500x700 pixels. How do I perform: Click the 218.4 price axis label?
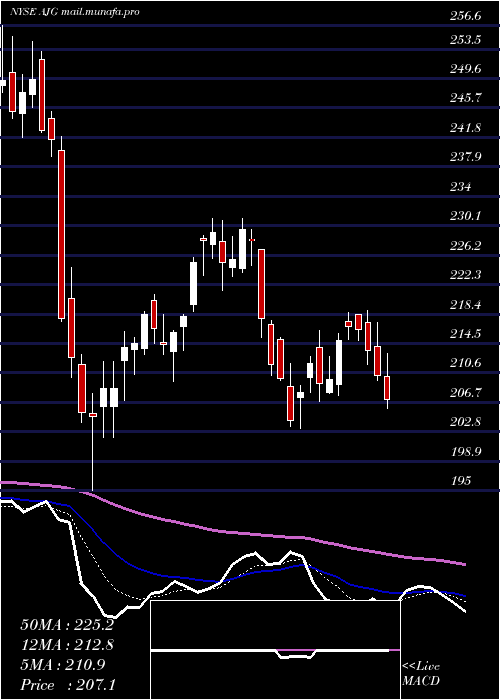pos(466,305)
